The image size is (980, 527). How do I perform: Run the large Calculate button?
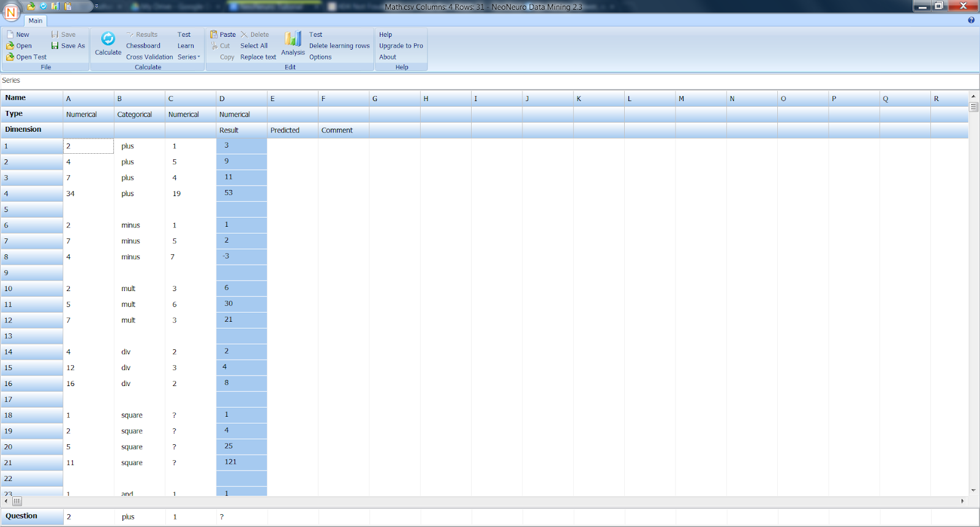click(x=108, y=44)
